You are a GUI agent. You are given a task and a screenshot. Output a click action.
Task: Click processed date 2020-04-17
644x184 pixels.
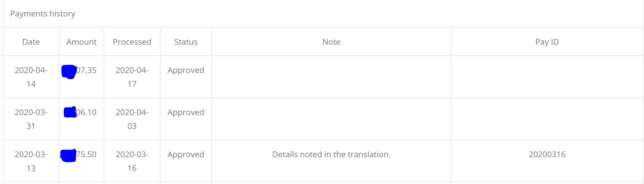click(x=132, y=77)
